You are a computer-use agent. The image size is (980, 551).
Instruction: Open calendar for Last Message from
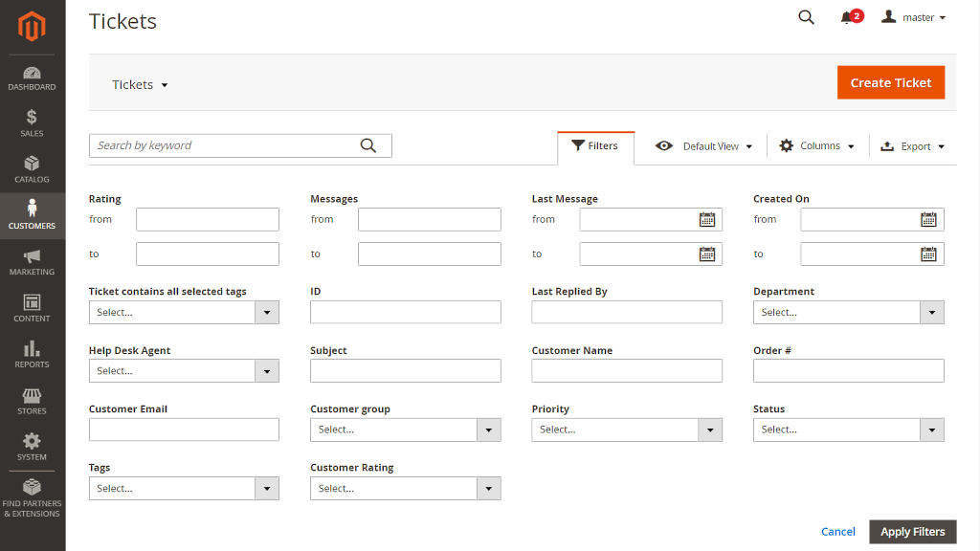[707, 219]
